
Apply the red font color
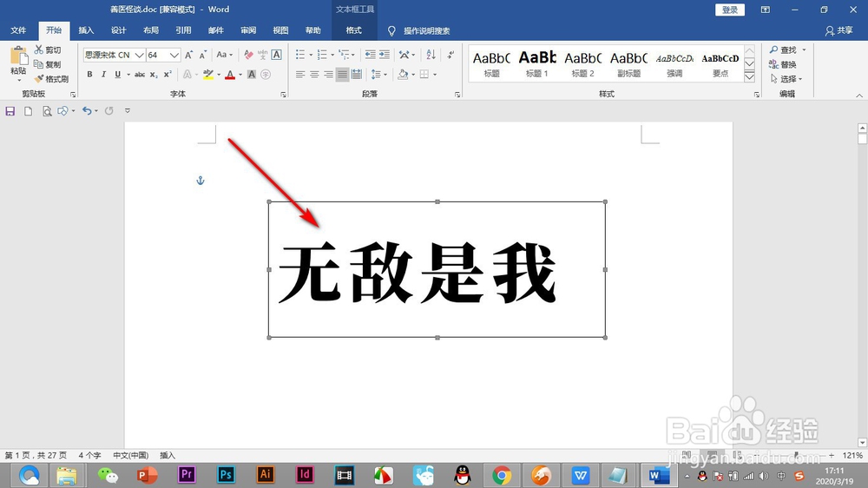coord(230,74)
